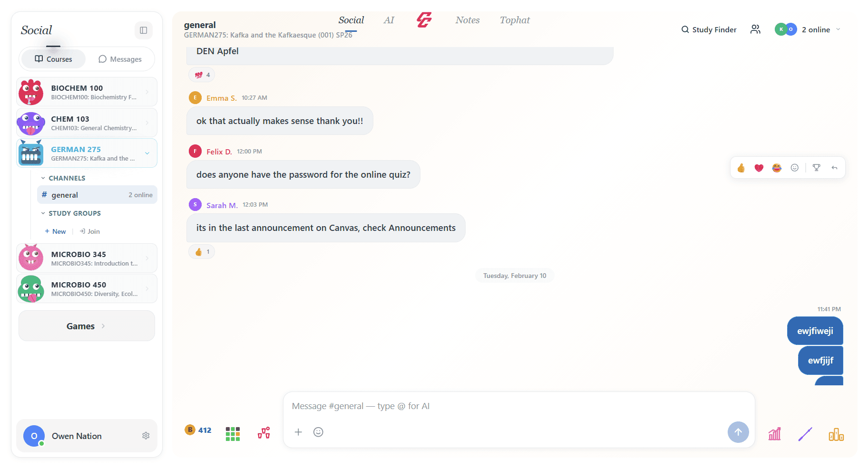Image resolution: width=868 pixels, height=468 pixels.
Task: Collapse the sidebar with the panel icon
Action: pos(144,30)
